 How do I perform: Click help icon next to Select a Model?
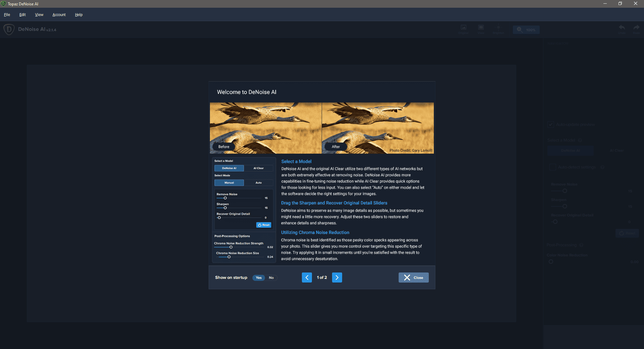580,140
